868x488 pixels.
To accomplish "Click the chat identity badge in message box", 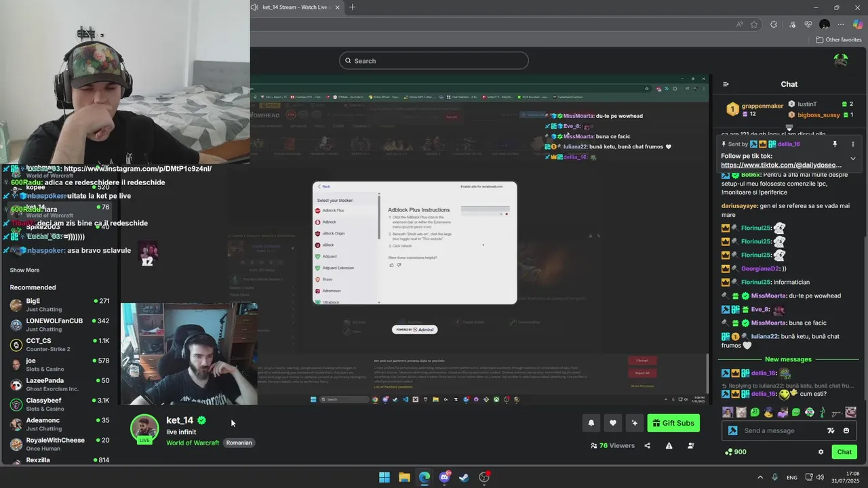I will point(732,430).
